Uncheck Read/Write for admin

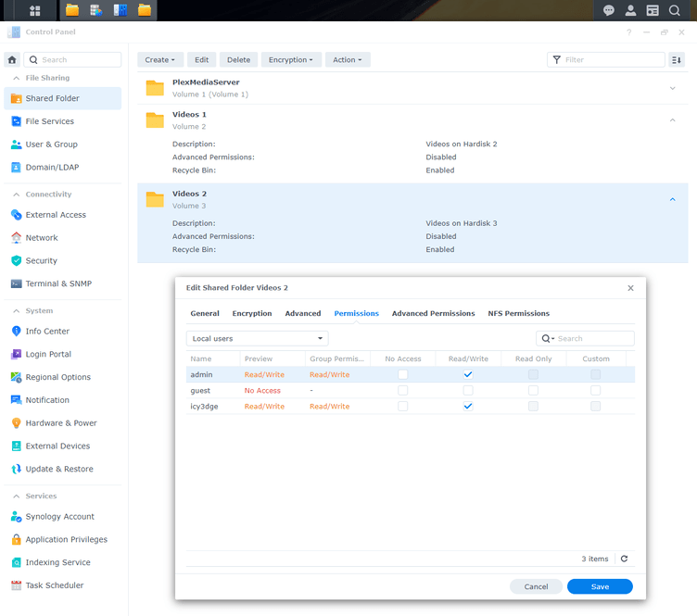(x=468, y=374)
